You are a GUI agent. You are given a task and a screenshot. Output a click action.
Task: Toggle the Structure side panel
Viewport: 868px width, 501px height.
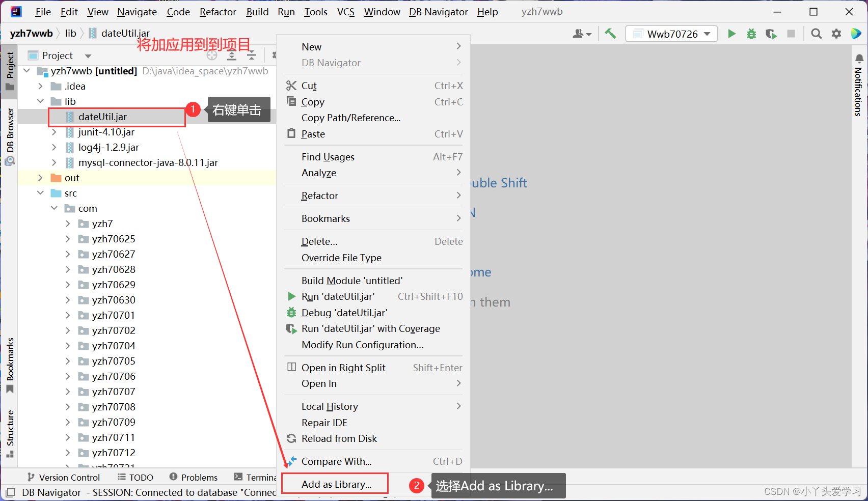(10, 433)
